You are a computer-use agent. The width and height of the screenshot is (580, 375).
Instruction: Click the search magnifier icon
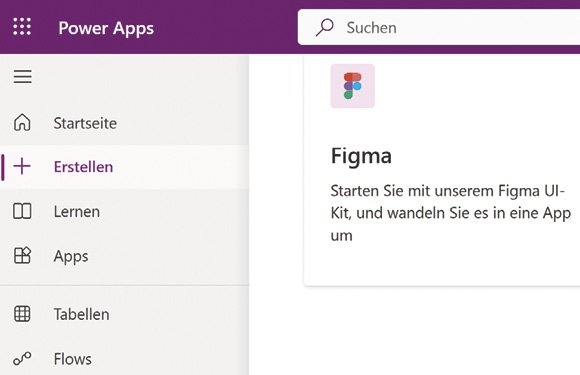tap(324, 27)
